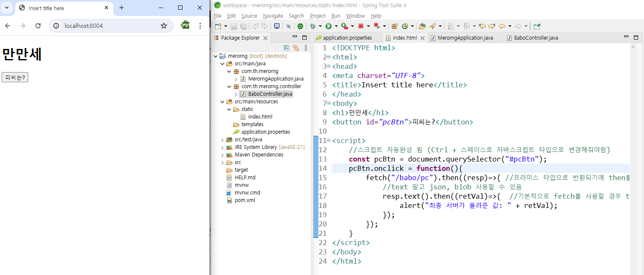Click the Search flashlight icon in toolbar
The width and height of the screenshot is (644, 275).
(x=432, y=26)
